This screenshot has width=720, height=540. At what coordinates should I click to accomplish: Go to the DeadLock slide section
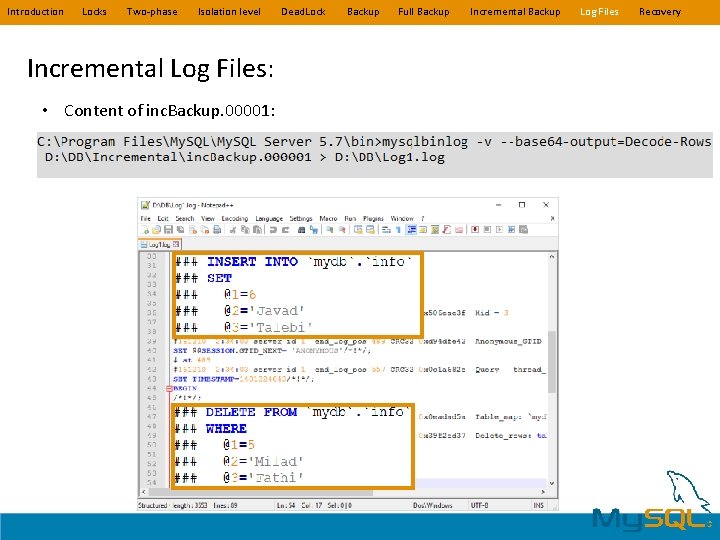click(303, 11)
